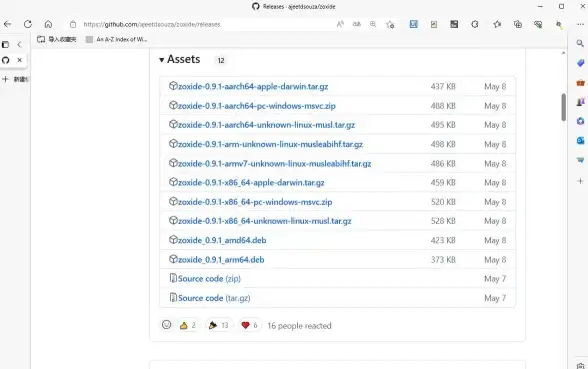Toggle the vertical tabs pane icon
The height and width of the screenshot is (369, 588).
point(6,45)
